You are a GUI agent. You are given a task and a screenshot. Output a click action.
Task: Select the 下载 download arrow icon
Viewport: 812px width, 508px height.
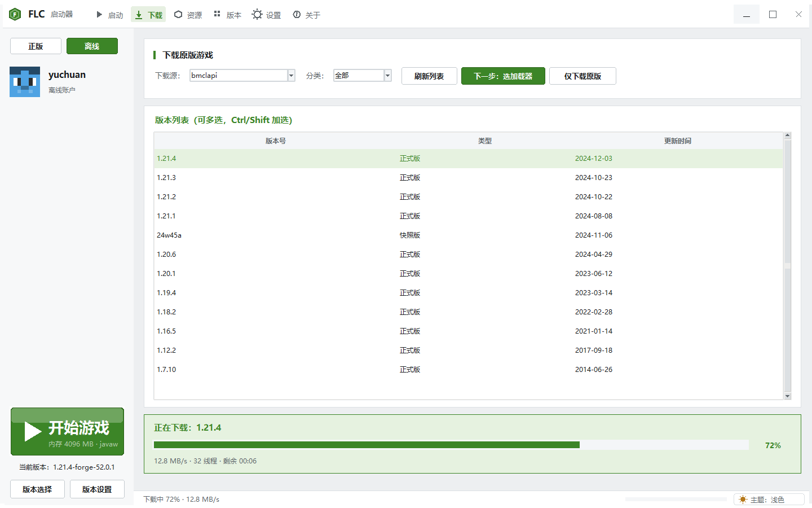tap(139, 15)
